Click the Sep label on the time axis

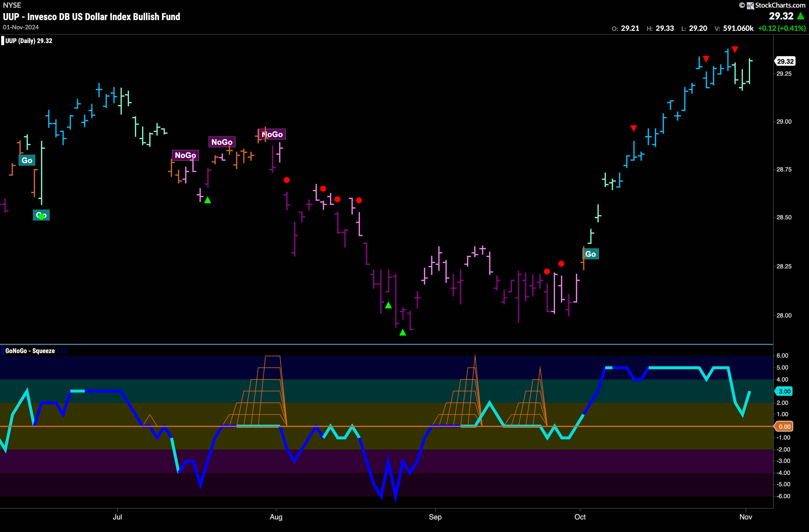coord(435,517)
